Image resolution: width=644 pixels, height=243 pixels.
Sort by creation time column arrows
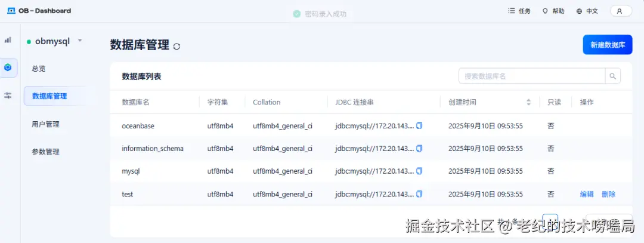(528, 102)
